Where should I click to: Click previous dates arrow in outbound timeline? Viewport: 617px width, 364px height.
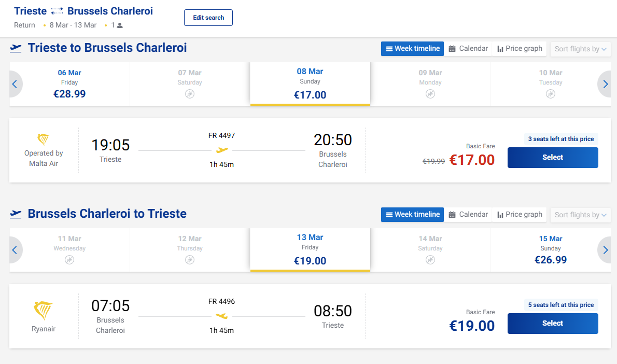(15, 84)
